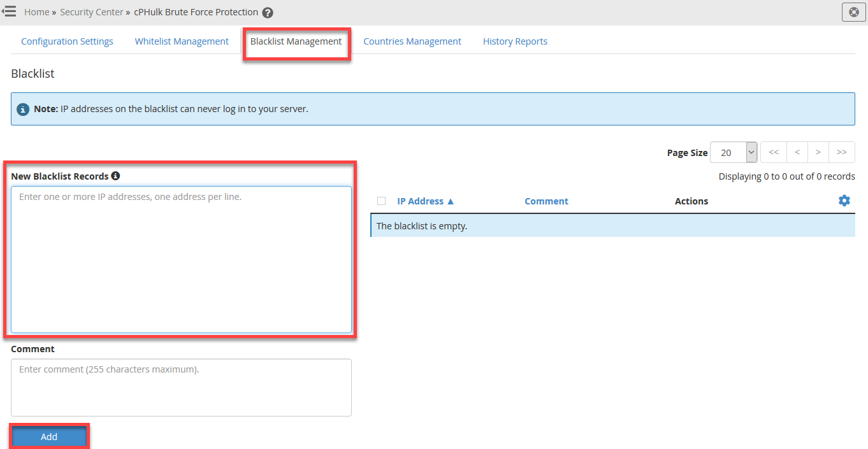Switch to the Whitelist Management tab
868x449 pixels.
182,41
